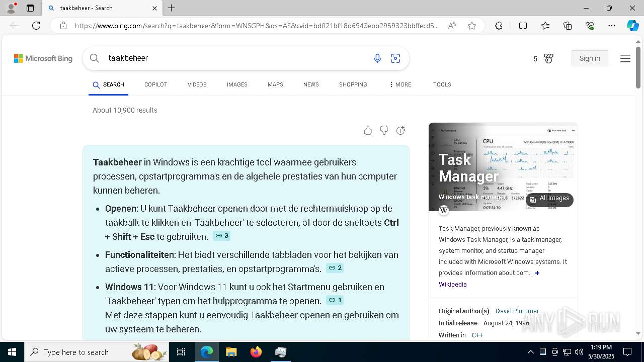Close the taakbeheer - Search tab
The width and height of the screenshot is (644, 362).
click(154, 8)
